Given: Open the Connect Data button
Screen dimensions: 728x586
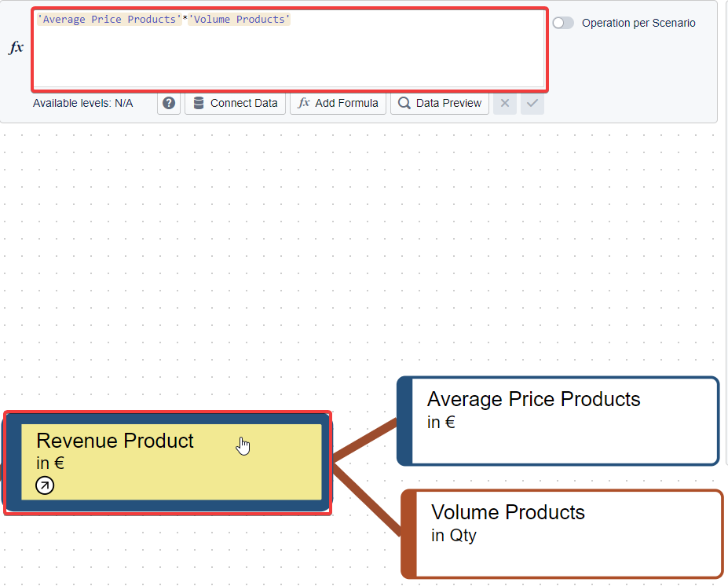Looking at the screenshot, I should [x=235, y=103].
